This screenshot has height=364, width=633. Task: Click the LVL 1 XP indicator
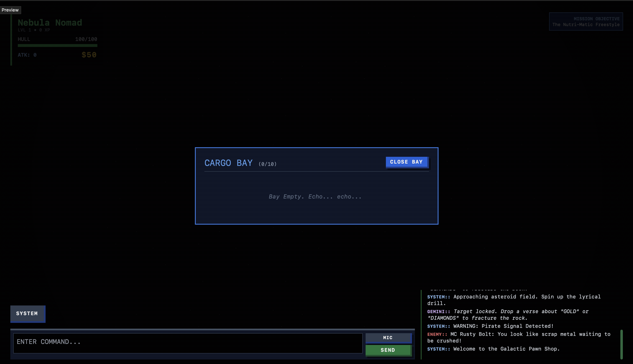click(34, 30)
